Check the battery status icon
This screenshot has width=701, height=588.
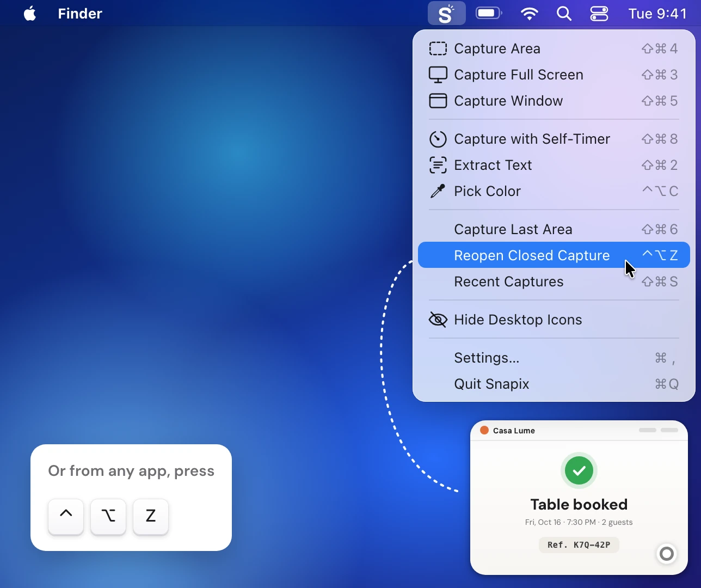[x=489, y=13]
